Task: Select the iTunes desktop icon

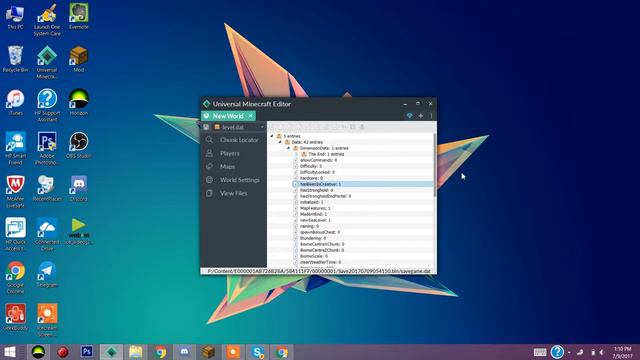Action: click(15, 102)
